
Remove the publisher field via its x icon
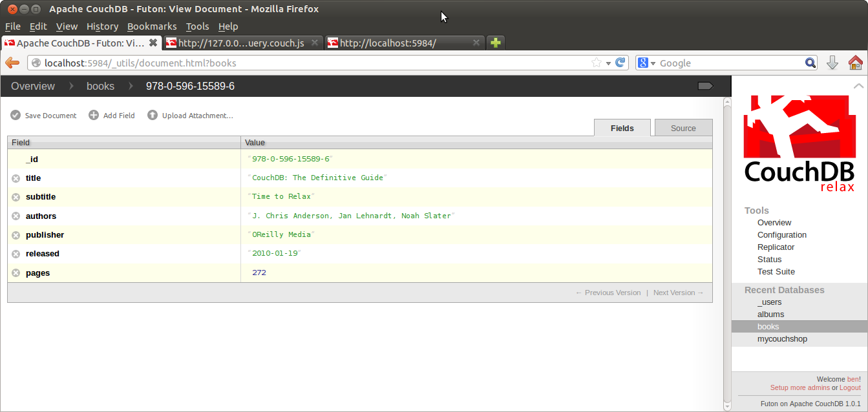tap(16, 235)
